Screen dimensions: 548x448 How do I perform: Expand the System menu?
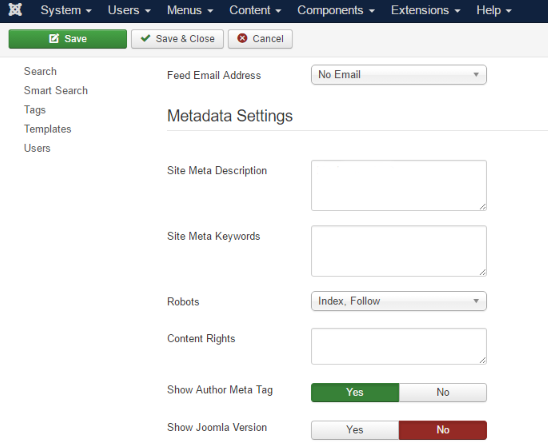click(66, 10)
